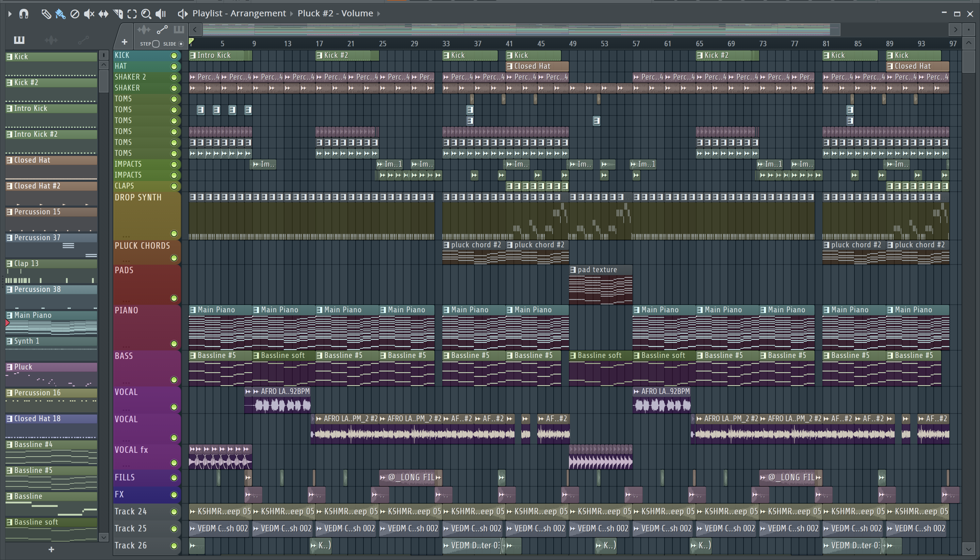
Task: Jump to bar 33 on the timeline
Action: click(x=446, y=44)
